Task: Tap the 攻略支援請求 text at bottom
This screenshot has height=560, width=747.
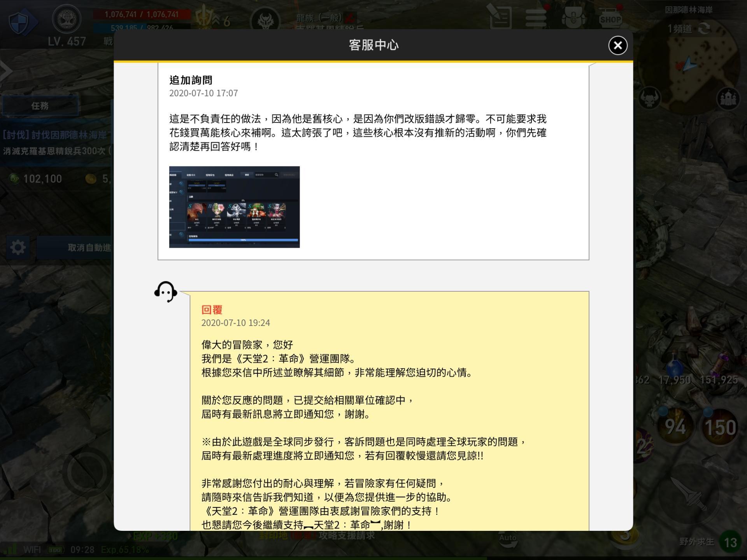Action: click(x=347, y=535)
